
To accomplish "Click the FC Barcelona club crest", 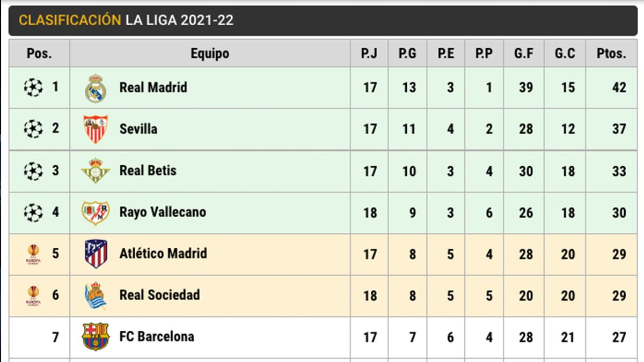I will (96, 337).
